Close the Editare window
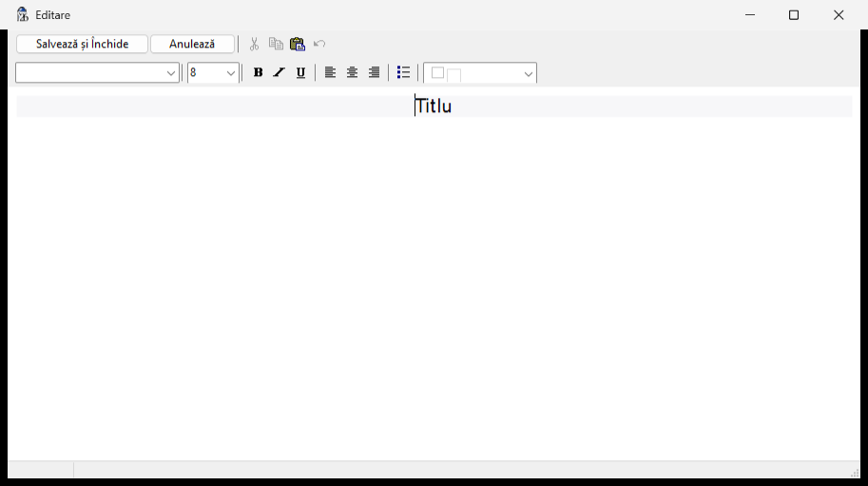The width and height of the screenshot is (868, 486). tap(839, 15)
